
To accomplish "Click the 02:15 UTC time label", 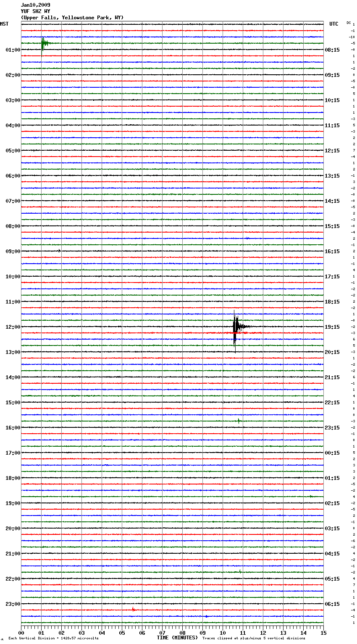I will [332, 503].
